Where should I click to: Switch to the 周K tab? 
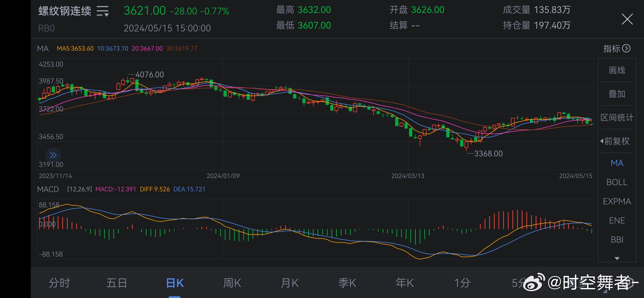[232, 283]
